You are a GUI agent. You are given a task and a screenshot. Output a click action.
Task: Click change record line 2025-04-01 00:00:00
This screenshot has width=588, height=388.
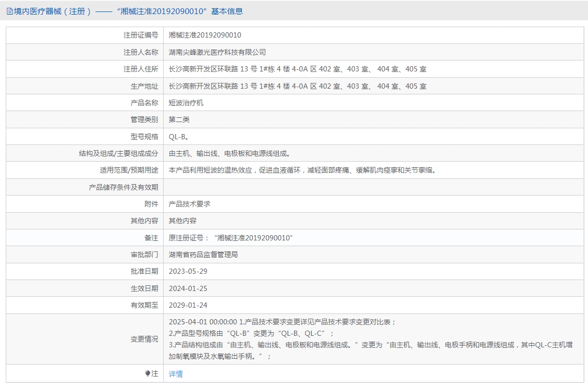283,322
